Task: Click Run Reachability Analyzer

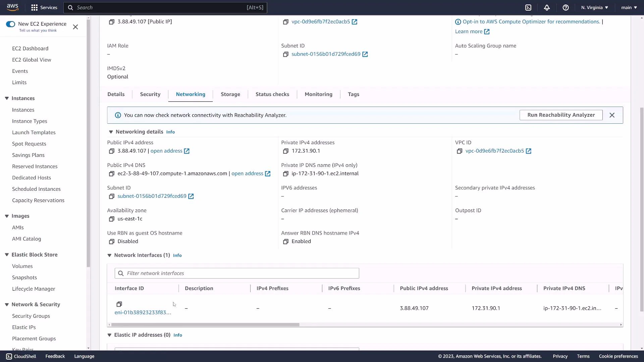Action: (560, 115)
